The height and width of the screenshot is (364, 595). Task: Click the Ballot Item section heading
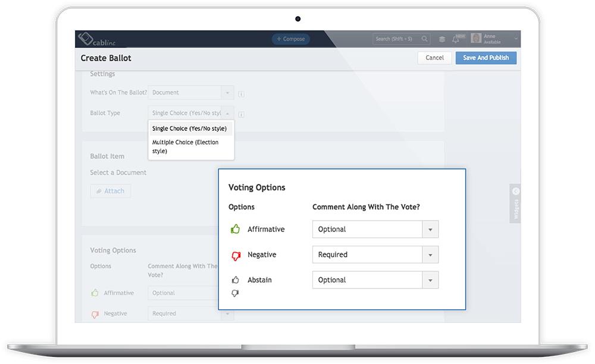[x=107, y=156]
